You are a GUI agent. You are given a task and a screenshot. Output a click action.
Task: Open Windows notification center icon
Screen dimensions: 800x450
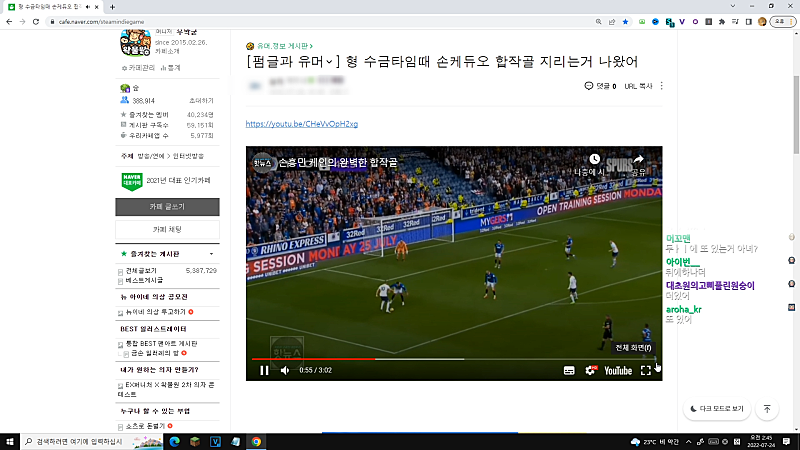(786, 442)
